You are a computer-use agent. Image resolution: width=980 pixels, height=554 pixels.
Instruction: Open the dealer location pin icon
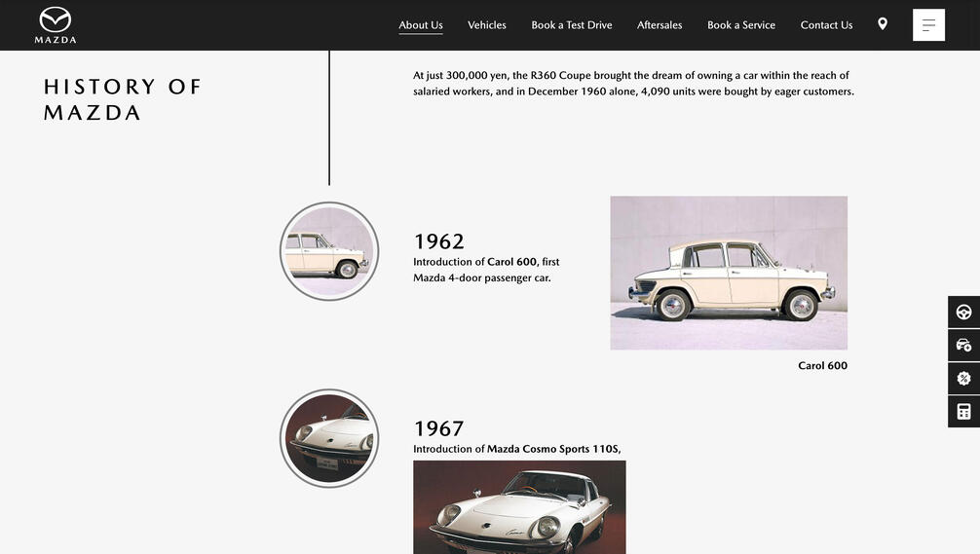[883, 23]
